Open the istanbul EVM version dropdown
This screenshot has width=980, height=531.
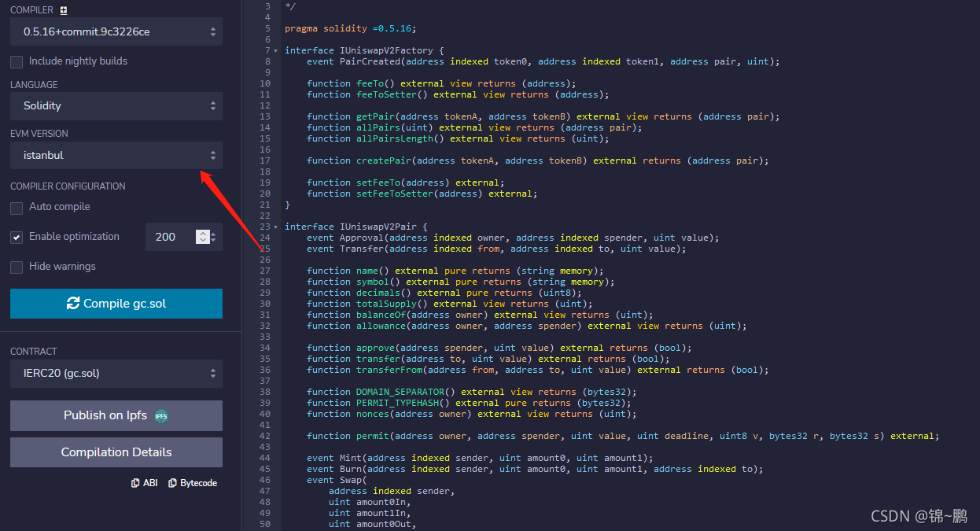click(116, 155)
